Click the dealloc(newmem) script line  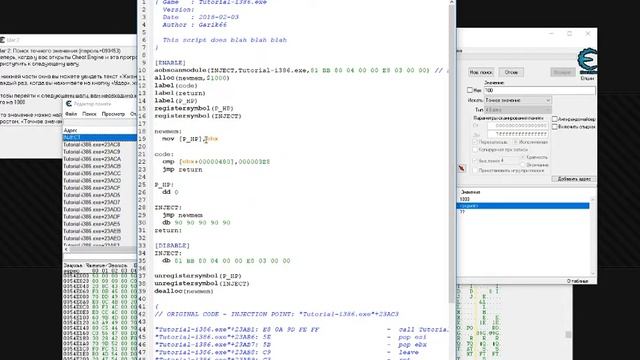point(184,291)
